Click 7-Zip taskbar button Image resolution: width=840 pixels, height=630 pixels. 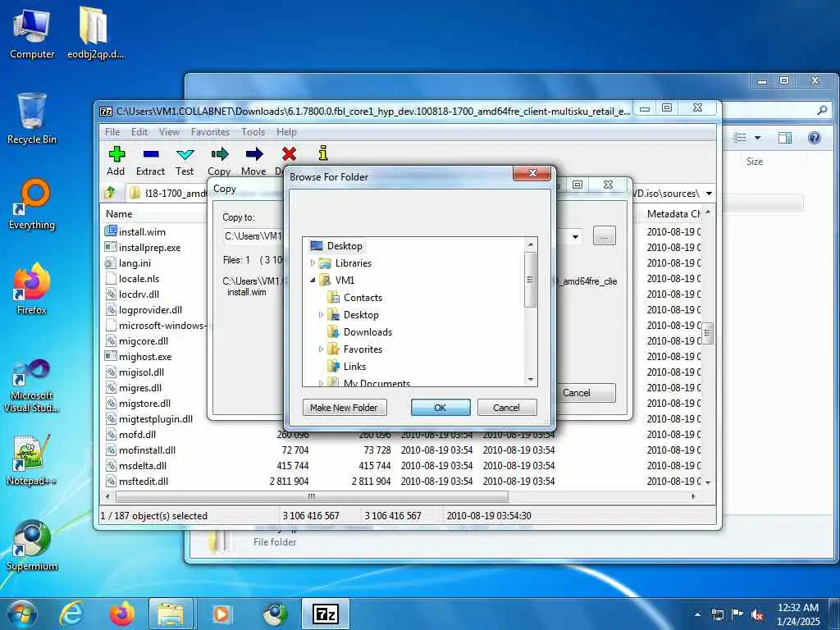point(326,614)
